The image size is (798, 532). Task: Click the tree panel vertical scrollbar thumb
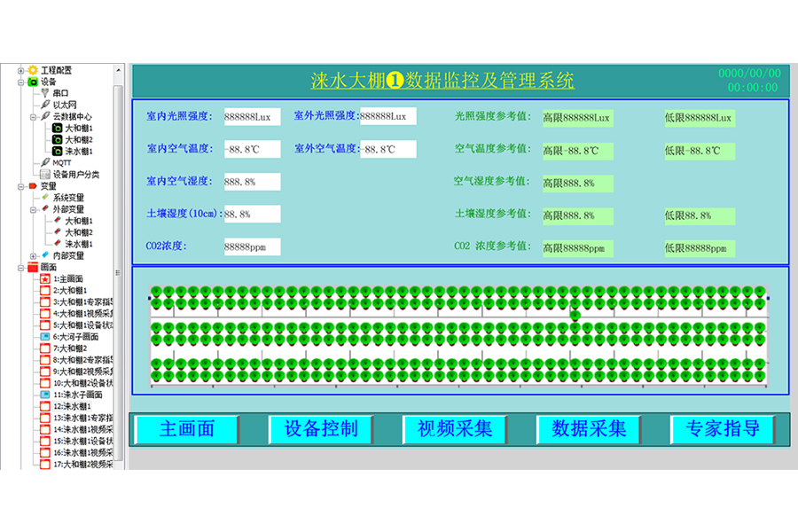(118, 272)
